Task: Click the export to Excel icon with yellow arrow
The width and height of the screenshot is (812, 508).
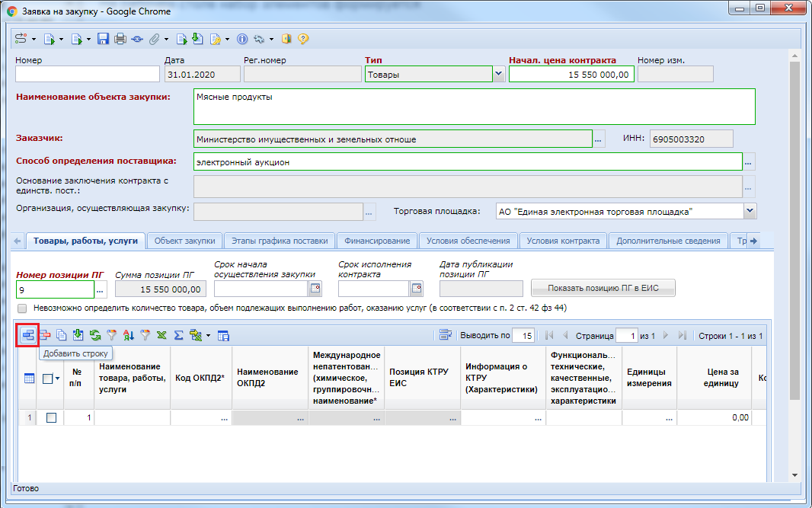Action: point(196,336)
